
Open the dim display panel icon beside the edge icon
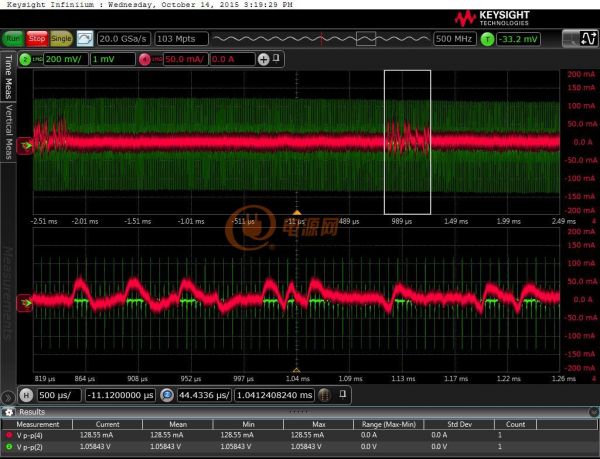(x=571, y=39)
